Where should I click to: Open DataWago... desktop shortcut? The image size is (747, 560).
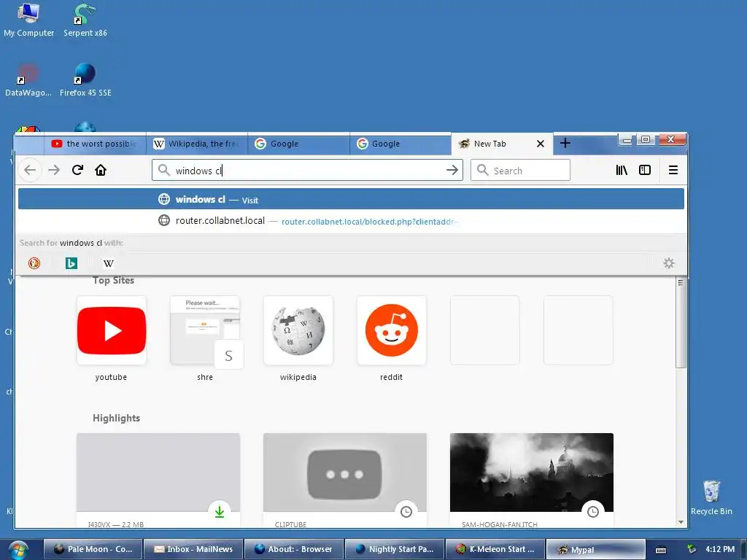(x=28, y=80)
